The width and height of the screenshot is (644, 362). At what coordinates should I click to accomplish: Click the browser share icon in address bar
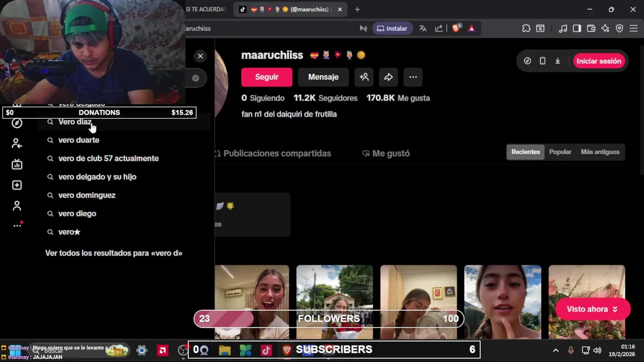click(x=439, y=28)
